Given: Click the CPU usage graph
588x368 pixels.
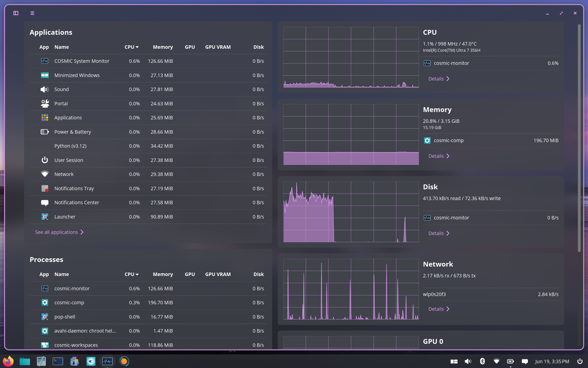Looking at the screenshot, I should [x=351, y=57].
